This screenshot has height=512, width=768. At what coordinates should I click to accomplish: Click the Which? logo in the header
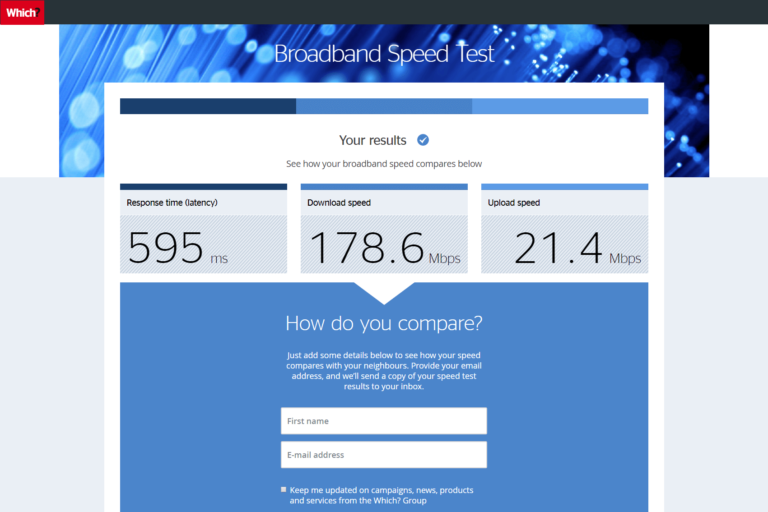click(21, 12)
